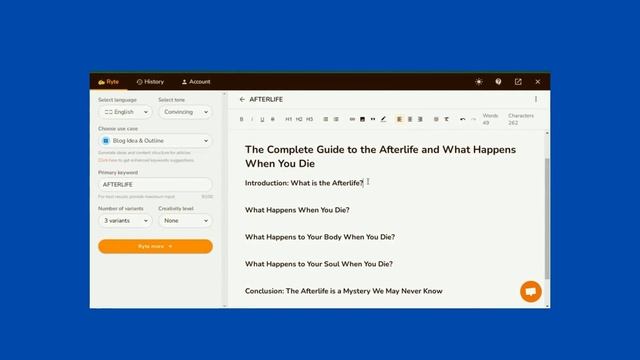Screen dimensions: 640x360
Task: Open the Select language dropdown (English)
Action: [125, 112]
